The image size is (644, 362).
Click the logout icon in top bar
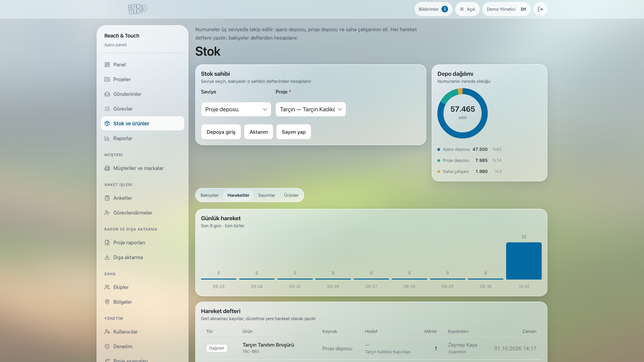540,9
